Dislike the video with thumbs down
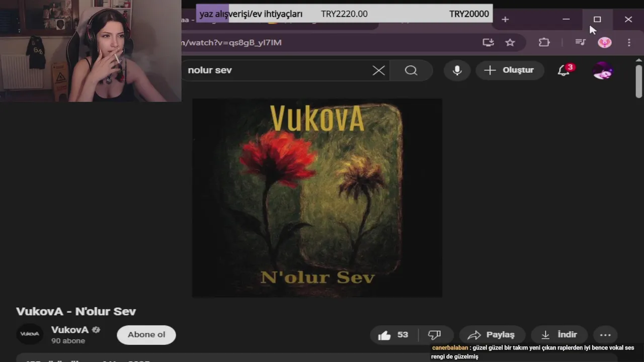This screenshot has width=644, height=362. [435, 335]
